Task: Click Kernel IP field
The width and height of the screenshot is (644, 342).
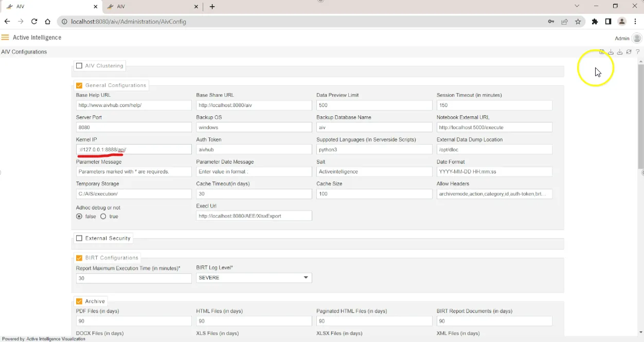Action: pos(134,149)
